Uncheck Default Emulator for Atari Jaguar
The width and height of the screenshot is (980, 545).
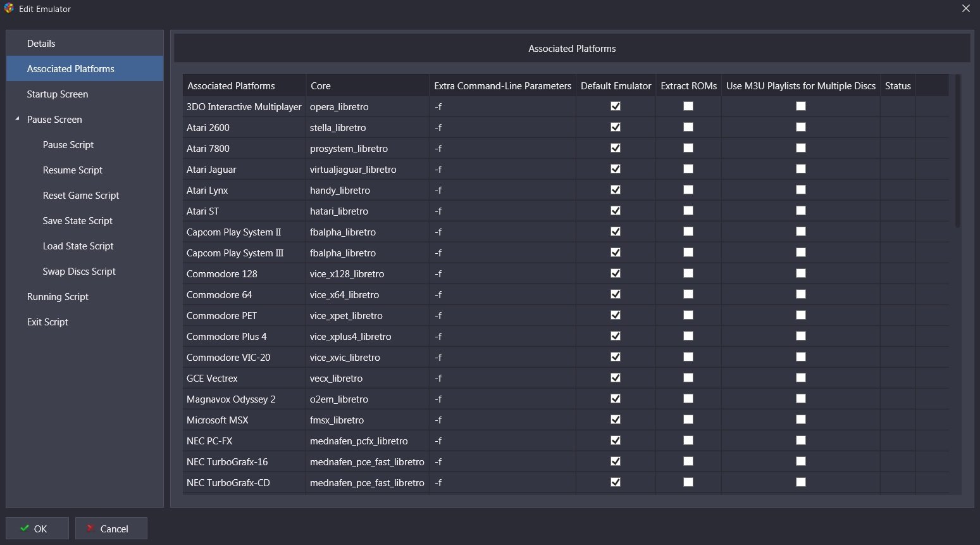(616, 169)
